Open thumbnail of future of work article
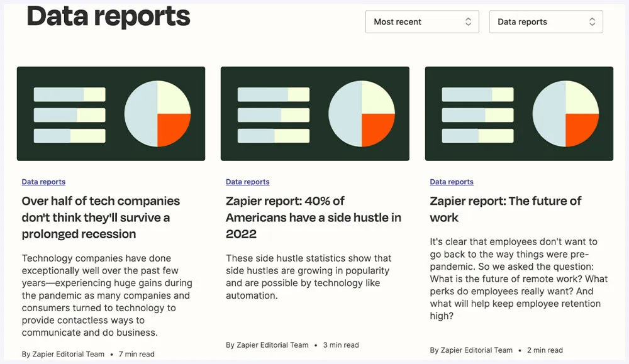Screen dimensions: 629x364 tap(519, 114)
